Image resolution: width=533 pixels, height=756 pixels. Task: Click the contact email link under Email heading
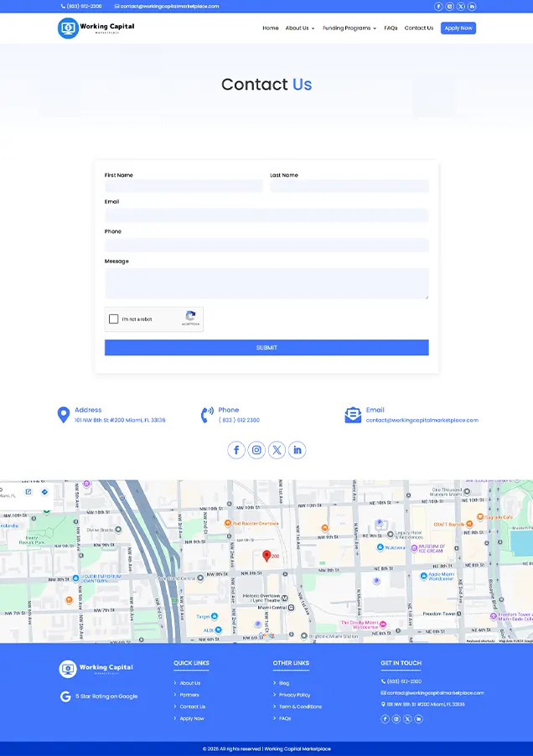tap(422, 420)
